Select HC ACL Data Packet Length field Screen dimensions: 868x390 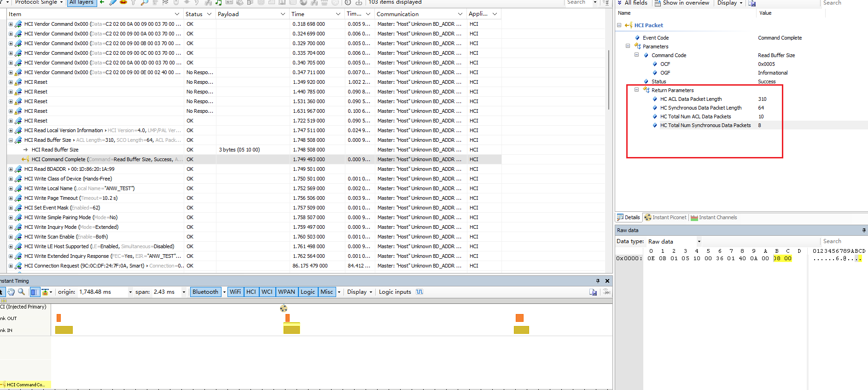[x=691, y=99]
